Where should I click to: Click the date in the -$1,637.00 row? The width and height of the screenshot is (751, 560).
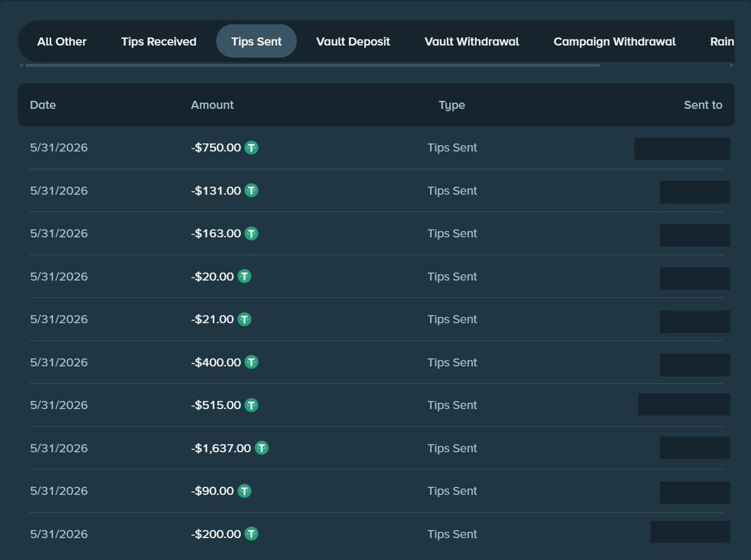(x=59, y=448)
